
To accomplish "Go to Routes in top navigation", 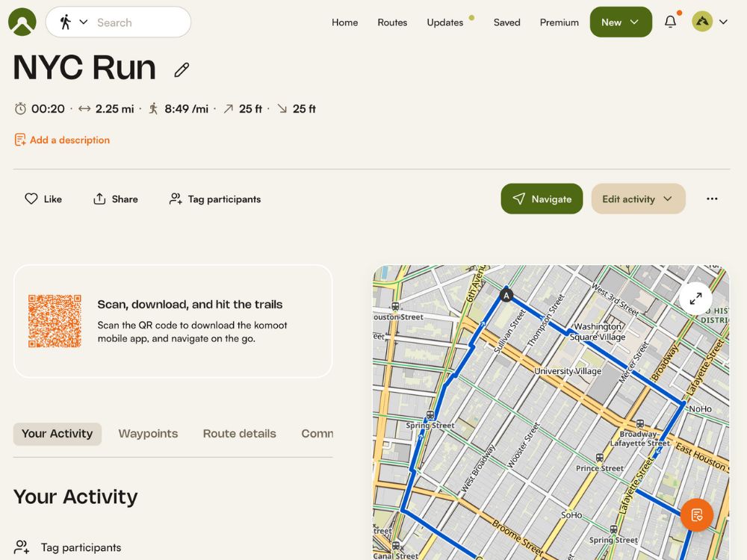I will 392,22.
